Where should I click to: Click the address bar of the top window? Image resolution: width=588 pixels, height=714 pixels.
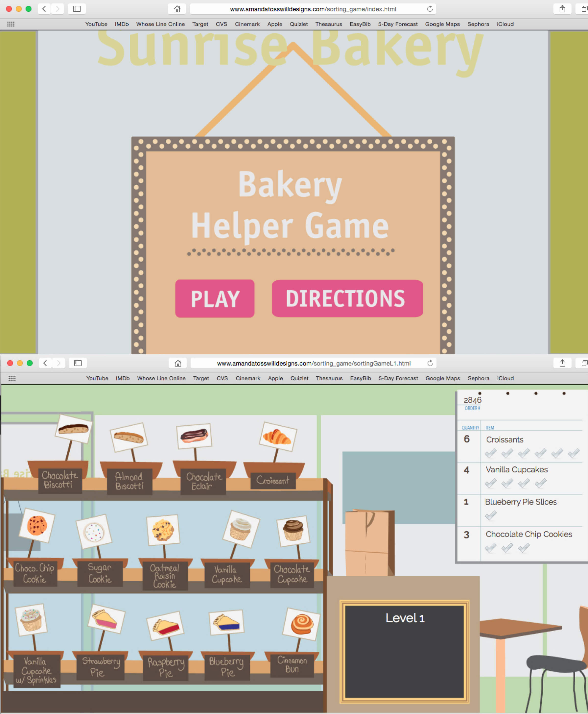point(313,9)
